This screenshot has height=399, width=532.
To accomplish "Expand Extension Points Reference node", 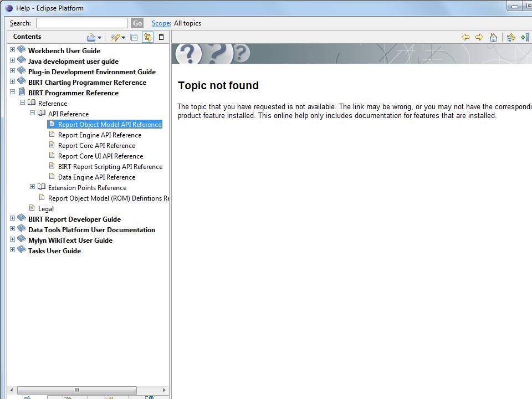I will [32, 186].
